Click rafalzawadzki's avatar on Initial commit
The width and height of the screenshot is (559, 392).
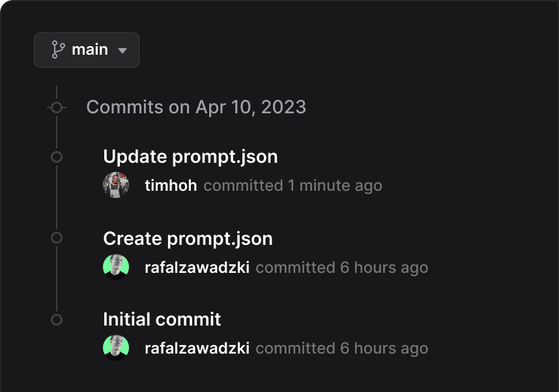116,347
